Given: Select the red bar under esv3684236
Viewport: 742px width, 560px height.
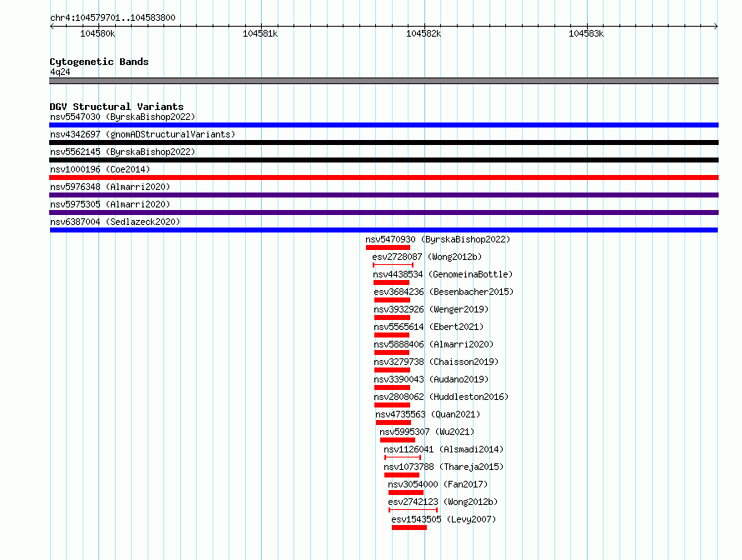Looking at the screenshot, I should point(393,300).
